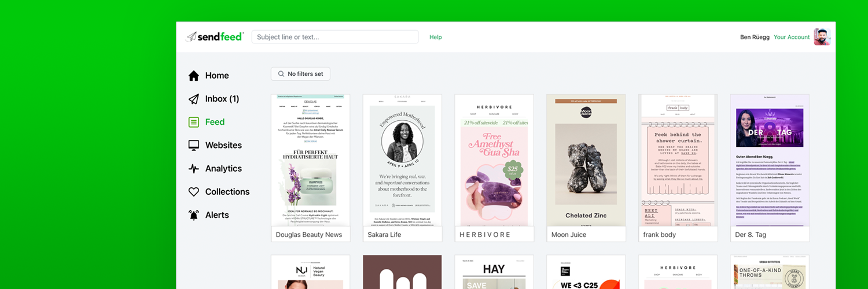The height and width of the screenshot is (289, 868).
Task: Click the Help link
Action: click(x=436, y=37)
